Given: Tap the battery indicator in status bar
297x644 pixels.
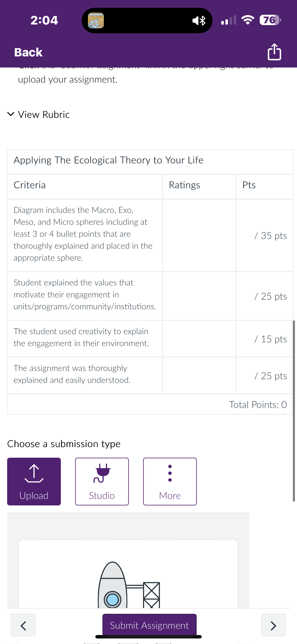Looking at the screenshot, I should point(270,20).
